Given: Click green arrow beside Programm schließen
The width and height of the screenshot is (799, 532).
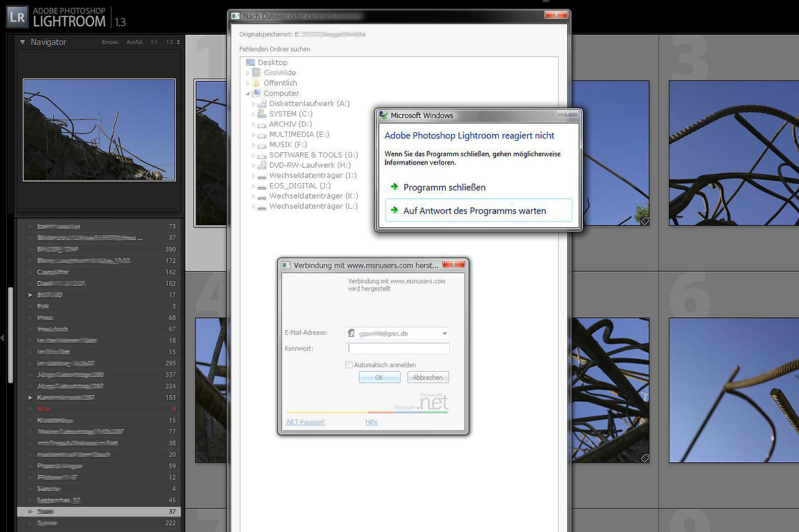Looking at the screenshot, I should click(x=394, y=187).
